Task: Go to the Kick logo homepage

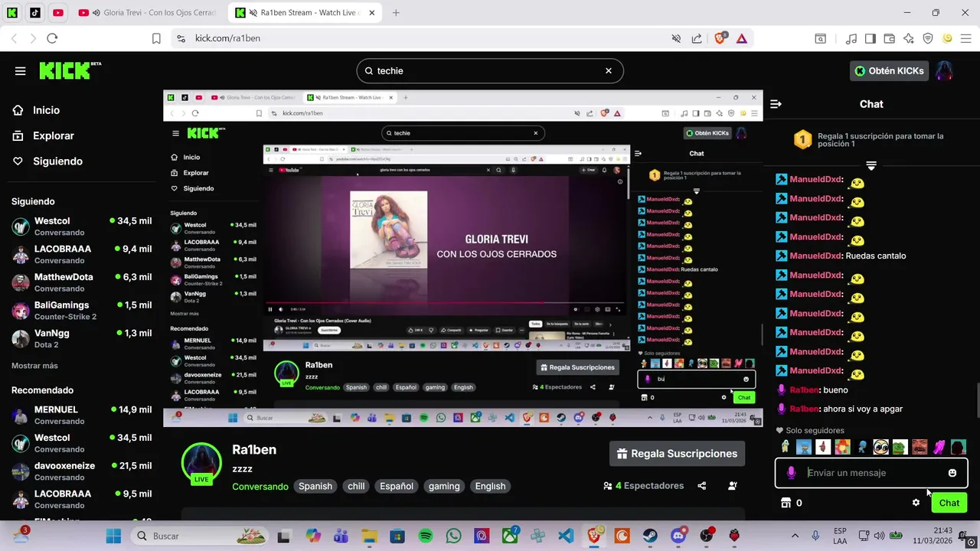Action: coord(70,70)
